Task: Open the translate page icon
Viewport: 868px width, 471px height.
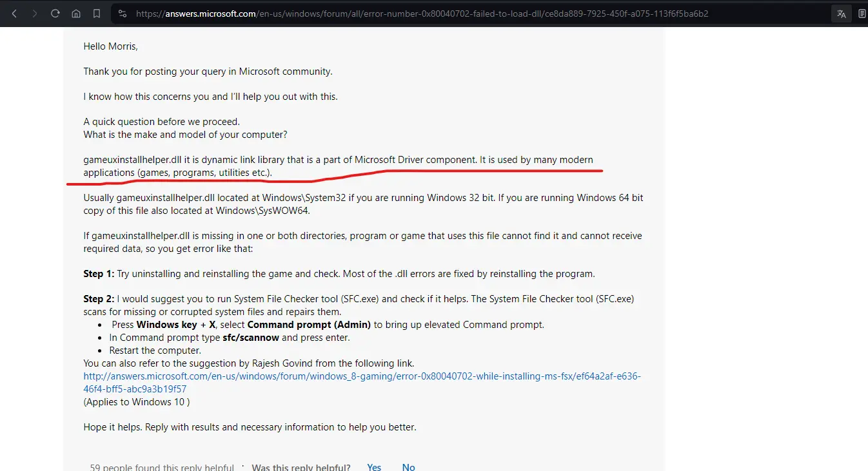Action: [841, 14]
